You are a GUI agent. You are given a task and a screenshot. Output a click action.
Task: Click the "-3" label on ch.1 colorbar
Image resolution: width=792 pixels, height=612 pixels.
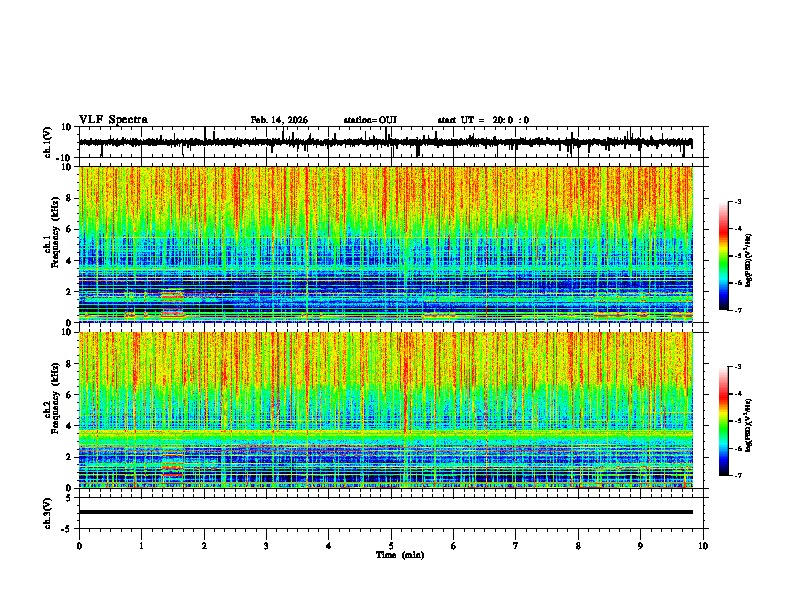(x=738, y=201)
